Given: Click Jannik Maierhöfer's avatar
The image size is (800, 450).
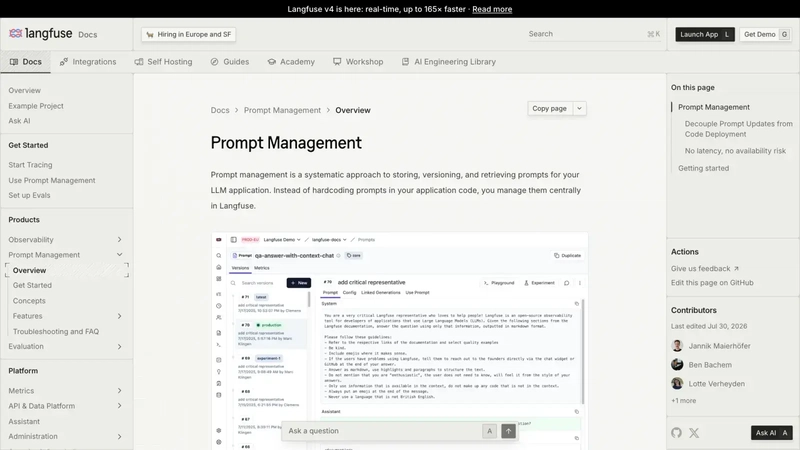Looking at the screenshot, I should (677, 345).
